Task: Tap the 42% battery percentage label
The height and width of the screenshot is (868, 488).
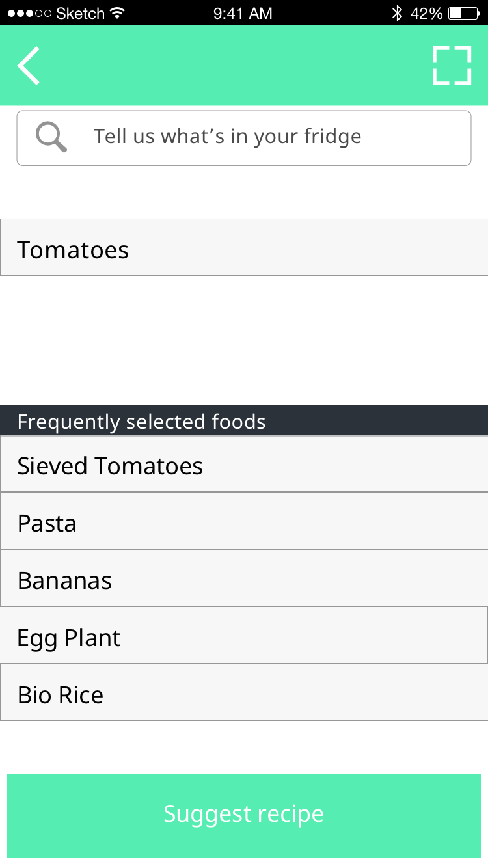Action: pos(427,13)
